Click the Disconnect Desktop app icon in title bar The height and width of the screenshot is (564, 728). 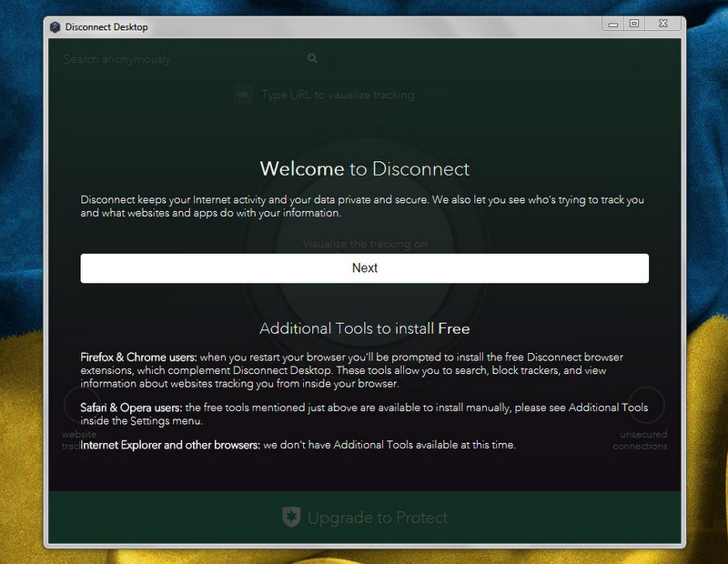(56, 27)
